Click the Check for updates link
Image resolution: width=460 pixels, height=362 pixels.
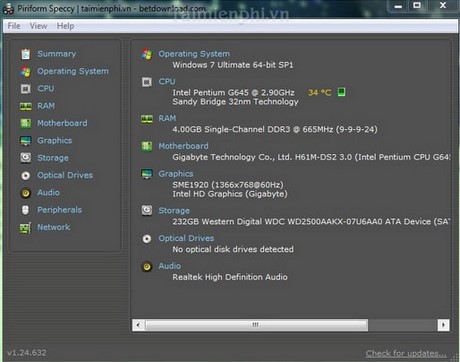click(x=406, y=353)
